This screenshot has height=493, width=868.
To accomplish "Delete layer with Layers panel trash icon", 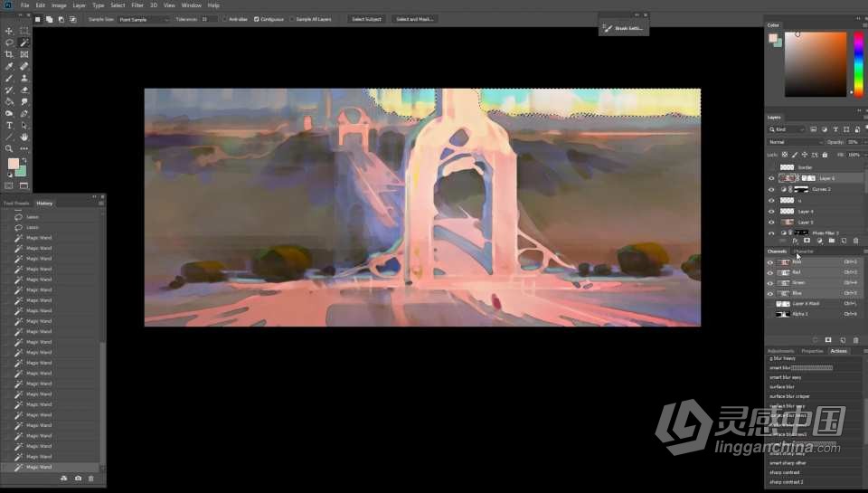I will [856, 241].
